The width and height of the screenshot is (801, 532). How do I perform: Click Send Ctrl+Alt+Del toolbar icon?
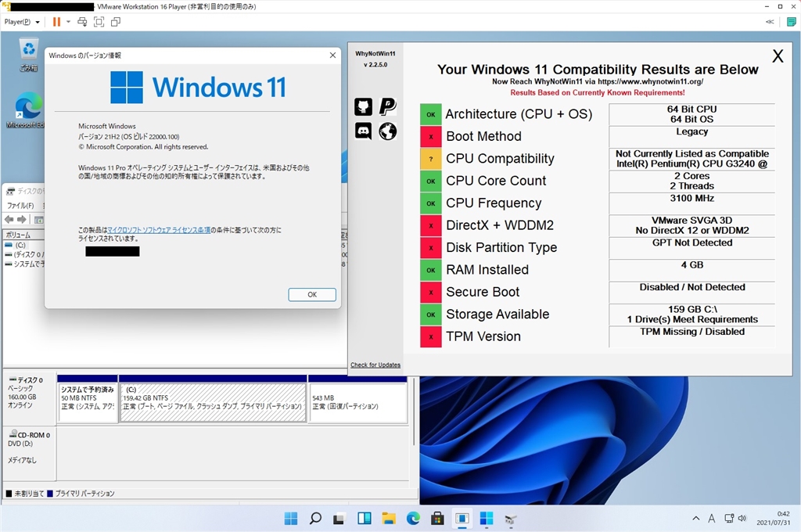(x=82, y=22)
